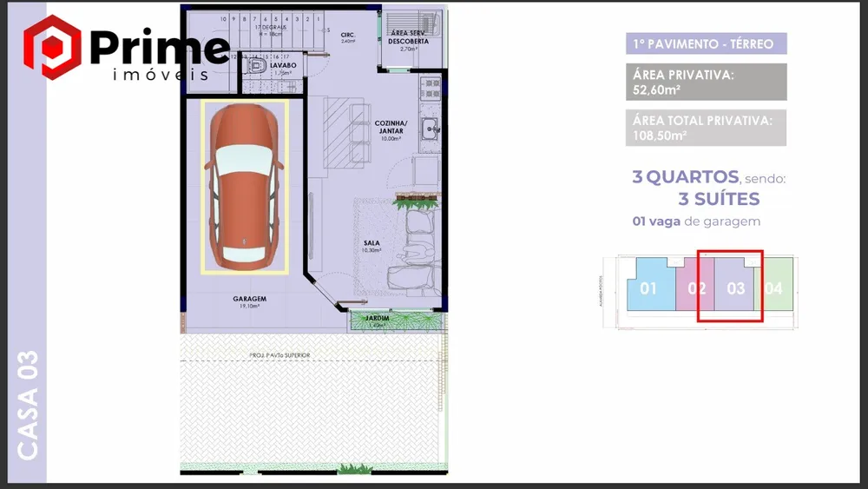868x489 pixels.
Task: Click the orange car in the garage
Action: pyautogui.click(x=244, y=186)
